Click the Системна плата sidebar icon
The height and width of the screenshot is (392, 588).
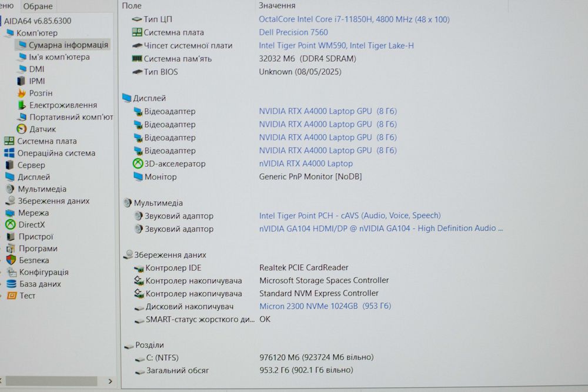click(9, 141)
